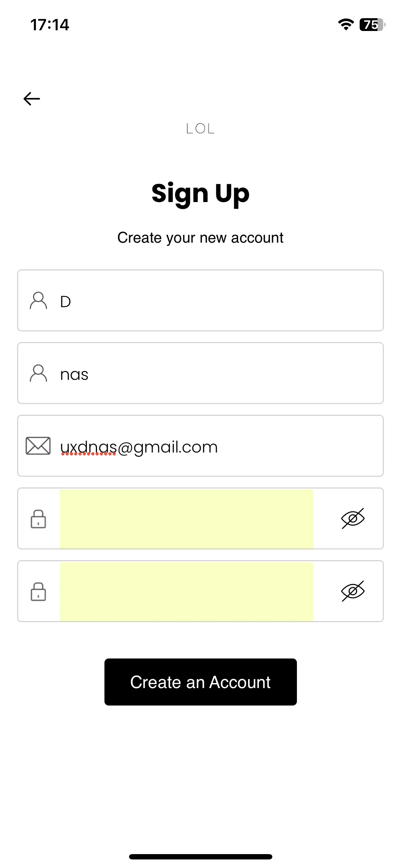Focus the first name field containing 'D'

[200, 300]
